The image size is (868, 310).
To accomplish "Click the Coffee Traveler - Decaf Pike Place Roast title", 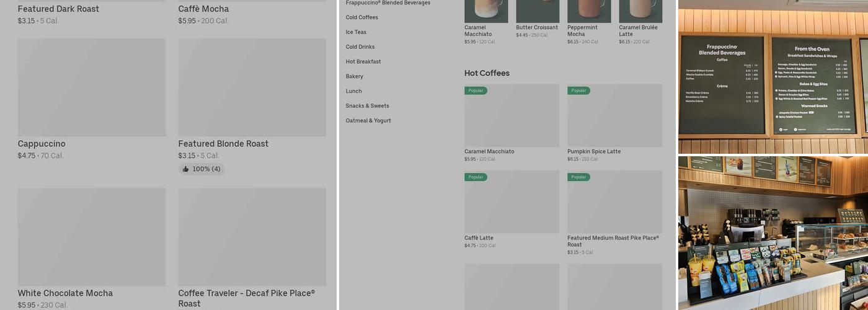I will 247,298.
